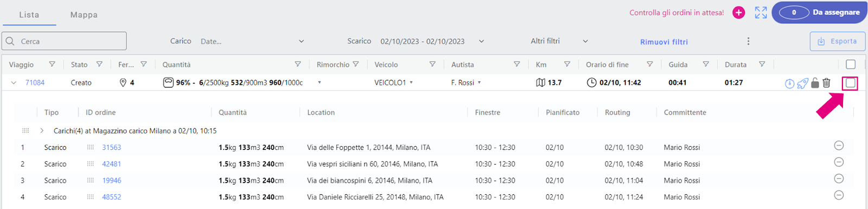This screenshot has height=209, width=868.
Task: Click the rocket dispatch icon on trip 71084
Action: (802, 83)
